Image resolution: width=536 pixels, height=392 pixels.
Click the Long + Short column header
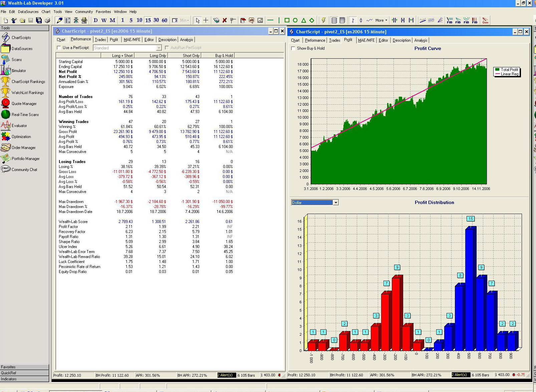click(x=117, y=56)
